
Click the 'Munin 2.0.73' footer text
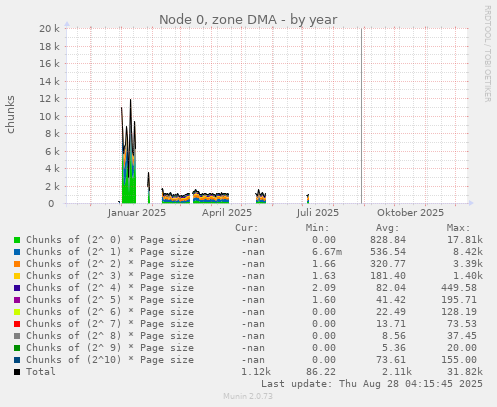pyautogui.click(x=248, y=396)
